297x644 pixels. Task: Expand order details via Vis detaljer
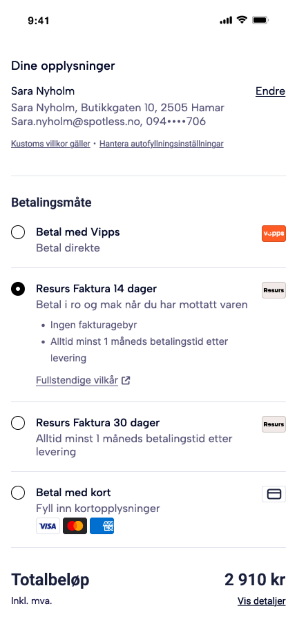point(261,601)
